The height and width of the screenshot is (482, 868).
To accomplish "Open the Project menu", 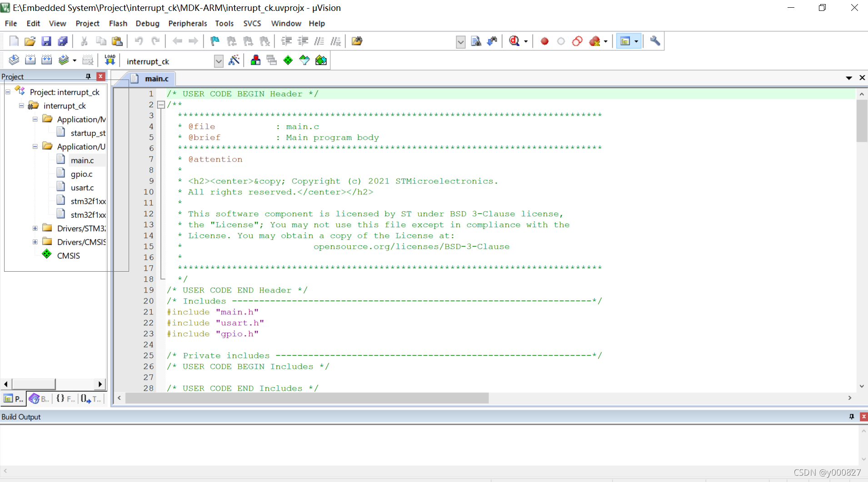I will tap(87, 23).
